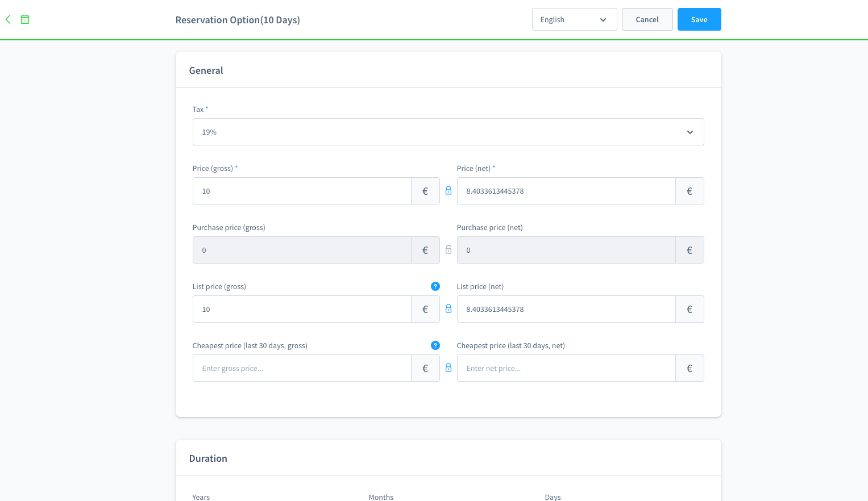Click the 'Duration' card heading
This screenshot has height=501, width=868.
(208, 458)
